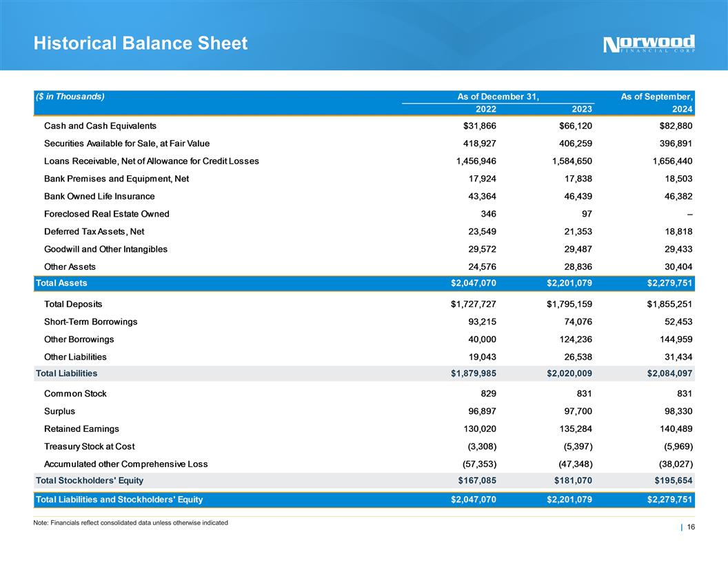Click the Total Assets row label
The height and width of the screenshot is (563, 728).
point(61,283)
